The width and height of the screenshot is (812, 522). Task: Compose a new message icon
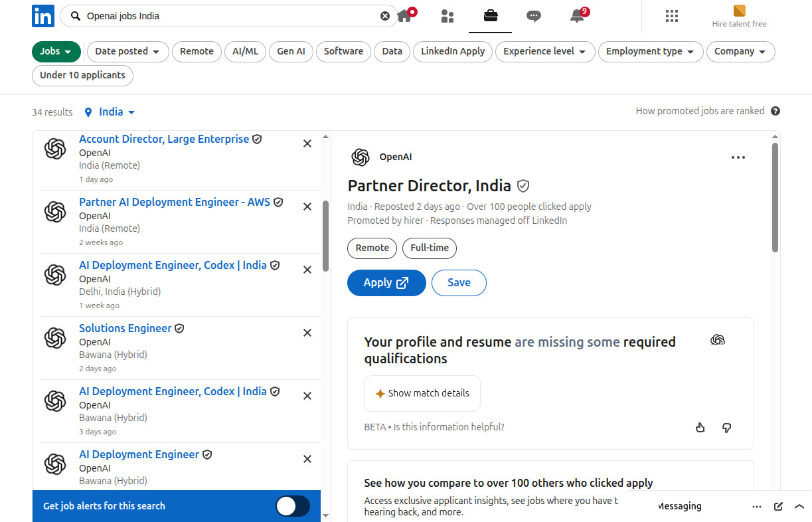(x=778, y=506)
